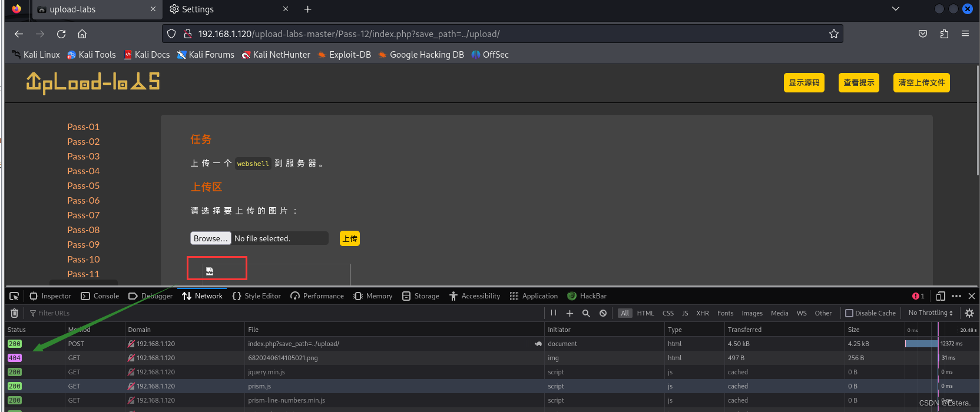The width and height of the screenshot is (980, 412).
Task: Open the No Throttling dropdown
Action: click(931, 313)
